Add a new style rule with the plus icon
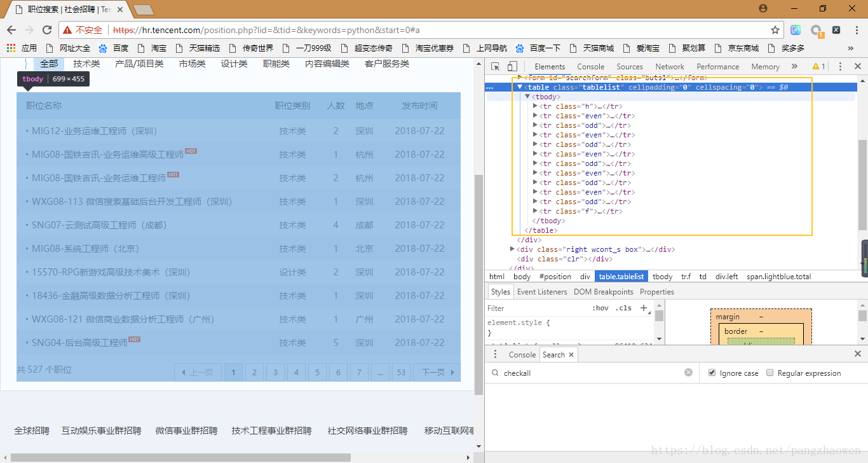This screenshot has width=868, height=463. [644, 308]
